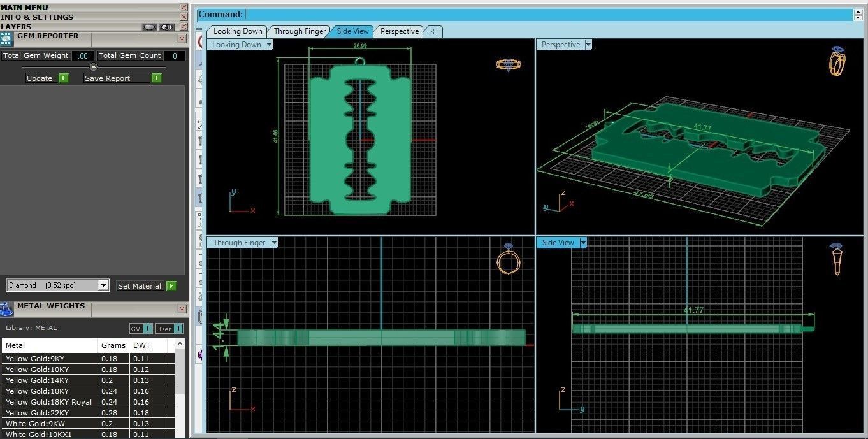Image resolution: width=868 pixels, height=439 pixels.
Task: Click the Update button
Action: point(47,78)
